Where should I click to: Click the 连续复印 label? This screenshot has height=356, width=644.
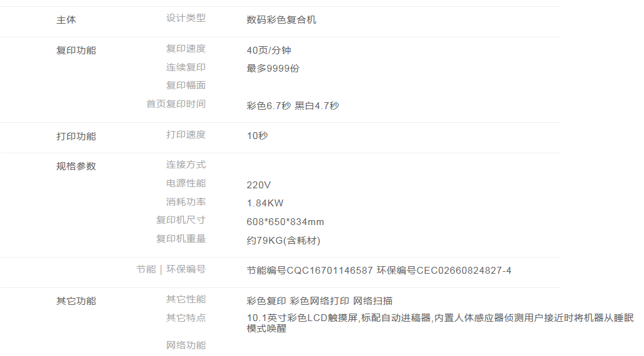185,67
